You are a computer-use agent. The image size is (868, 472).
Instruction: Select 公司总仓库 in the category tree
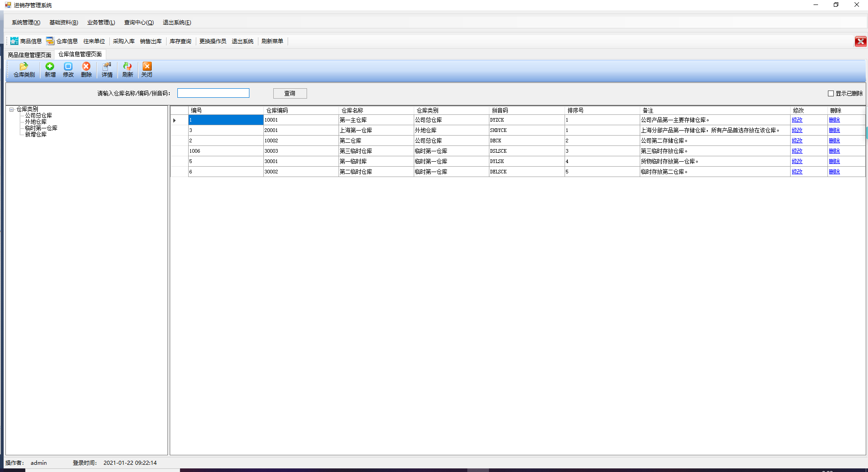click(38, 116)
